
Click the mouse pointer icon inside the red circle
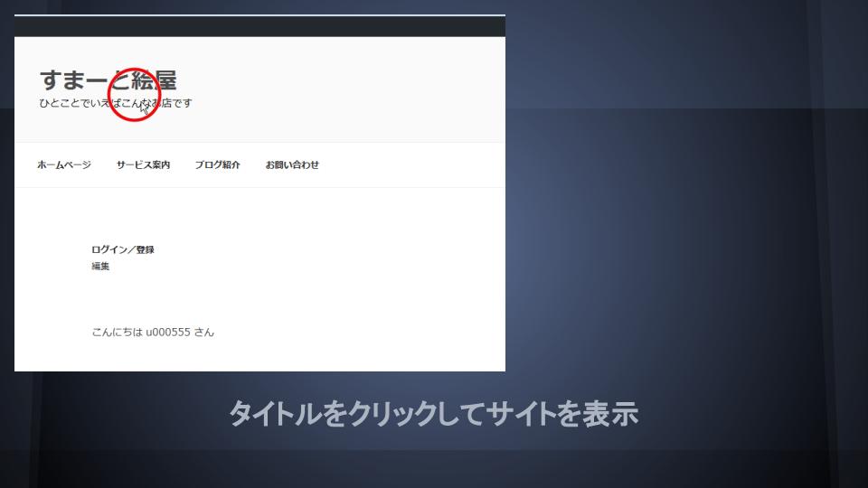pos(145,108)
